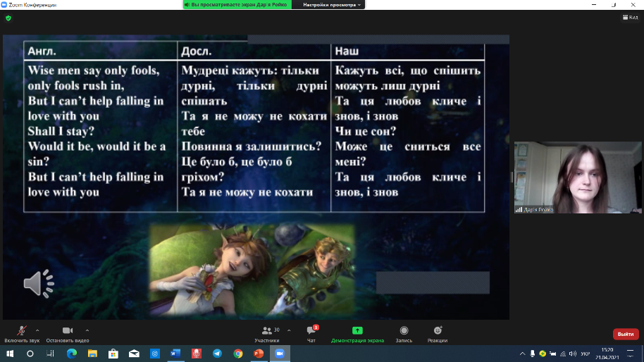Unmute microphone with Включить звук button
The height and width of the screenshot is (362, 644).
(22, 330)
